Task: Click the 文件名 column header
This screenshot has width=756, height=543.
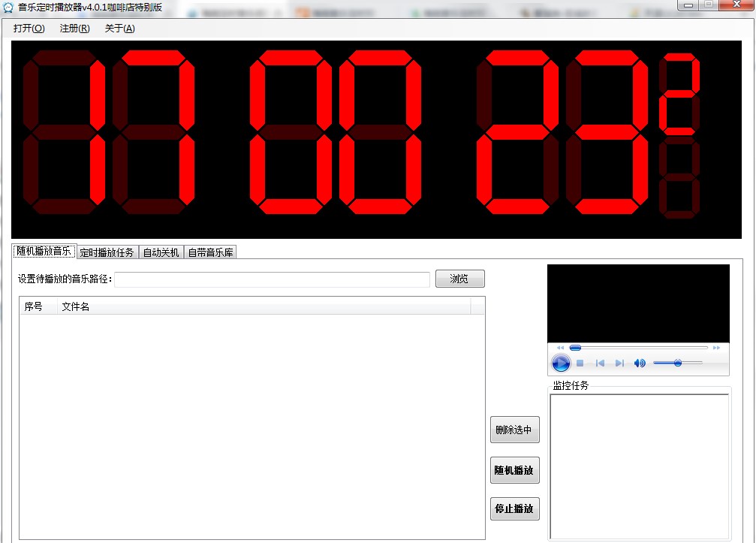Action: [264, 306]
